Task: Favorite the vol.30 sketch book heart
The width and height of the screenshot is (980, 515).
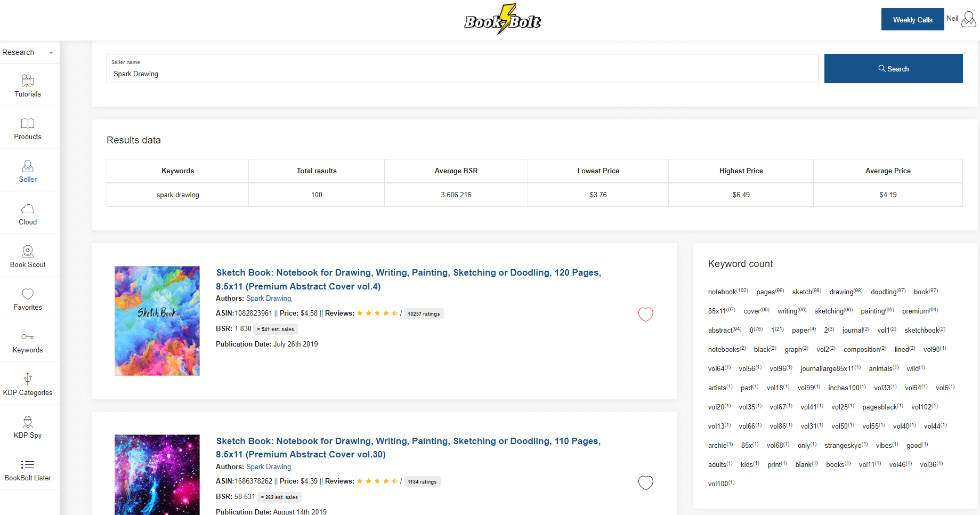Action: coord(645,482)
